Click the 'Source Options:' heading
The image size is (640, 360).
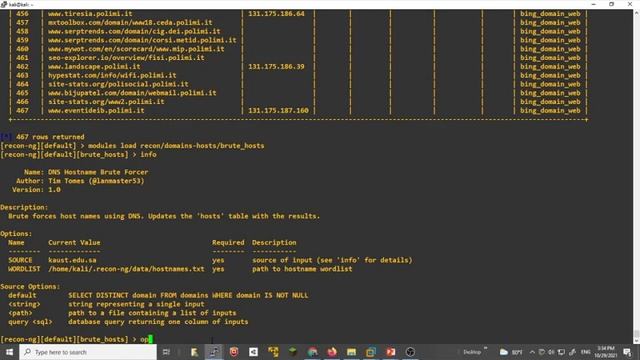(x=30, y=287)
